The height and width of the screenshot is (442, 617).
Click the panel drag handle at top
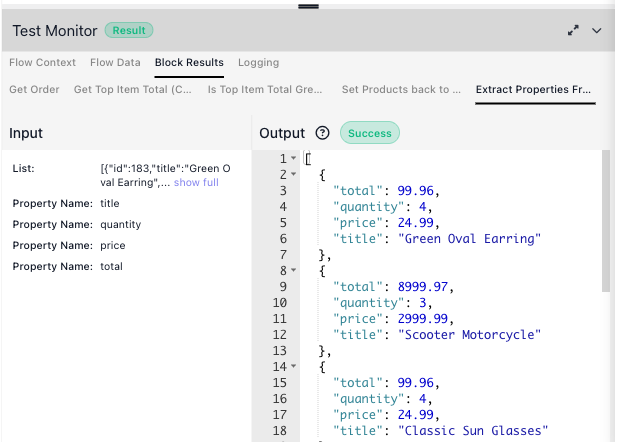coord(308,6)
